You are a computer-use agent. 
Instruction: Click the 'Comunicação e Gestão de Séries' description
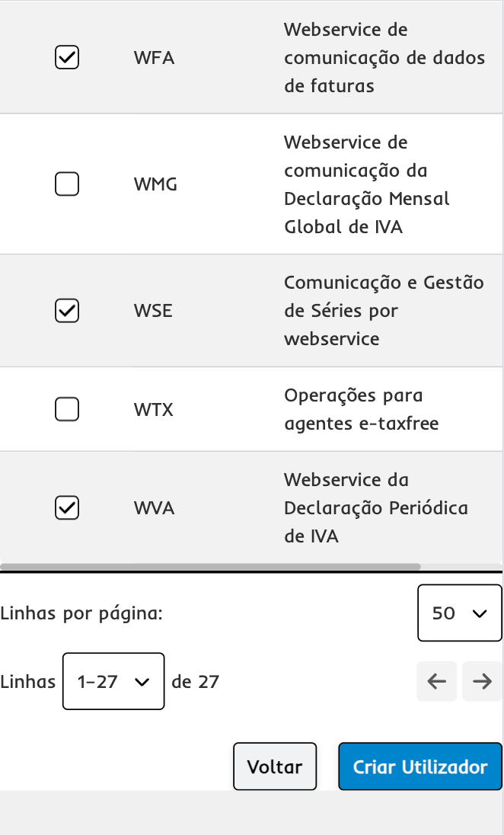[383, 311]
